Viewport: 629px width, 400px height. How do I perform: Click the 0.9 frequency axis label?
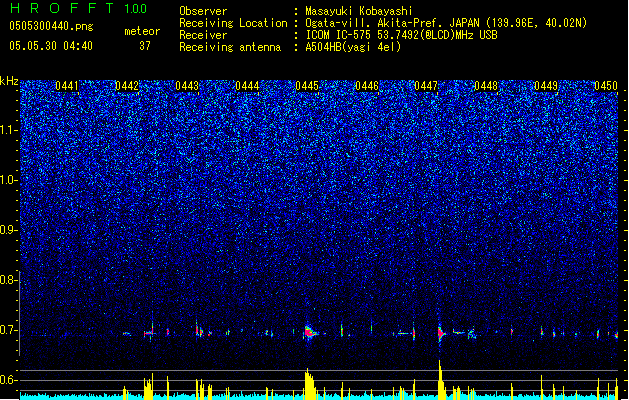(x=8, y=230)
